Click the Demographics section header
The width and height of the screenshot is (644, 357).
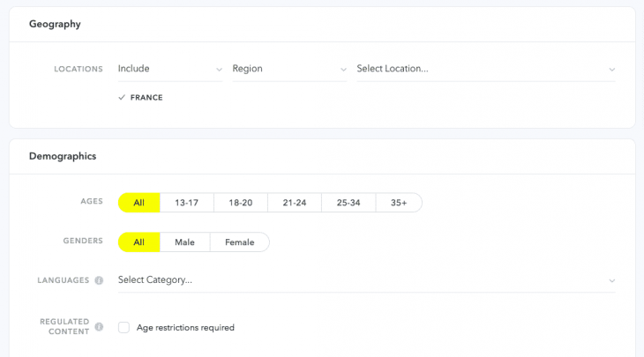63,156
